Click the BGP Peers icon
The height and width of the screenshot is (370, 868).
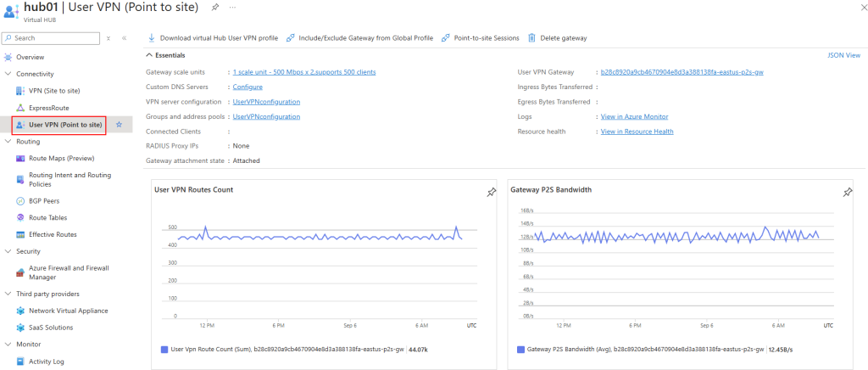click(20, 201)
